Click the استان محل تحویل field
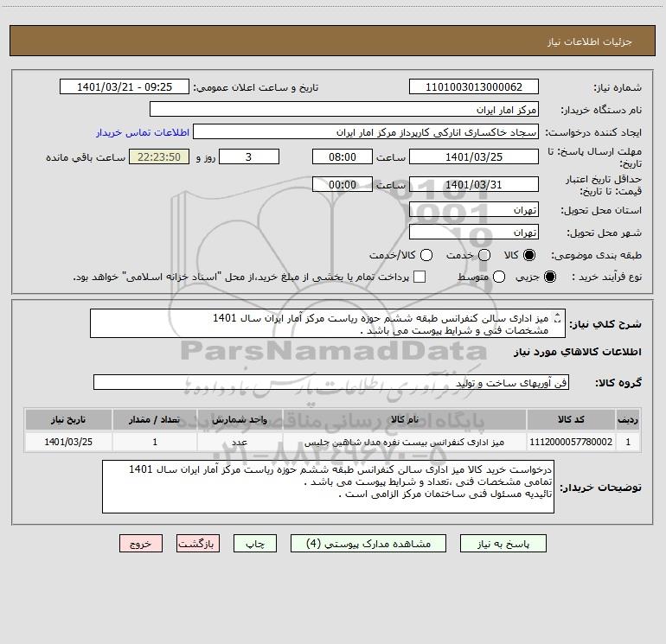This screenshot has height=644, width=666. coord(474,209)
